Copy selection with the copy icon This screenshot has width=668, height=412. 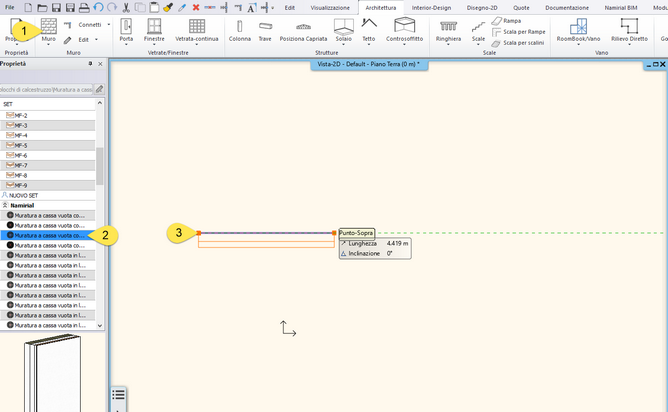[x=140, y=7]
